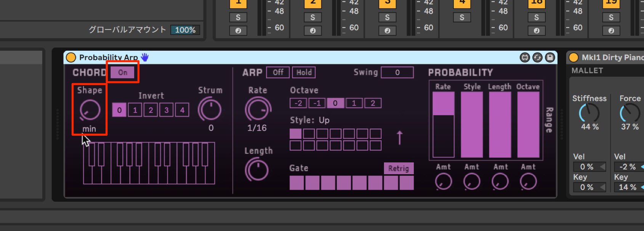Click the last Gate step under Retrig

coord(407,183)
